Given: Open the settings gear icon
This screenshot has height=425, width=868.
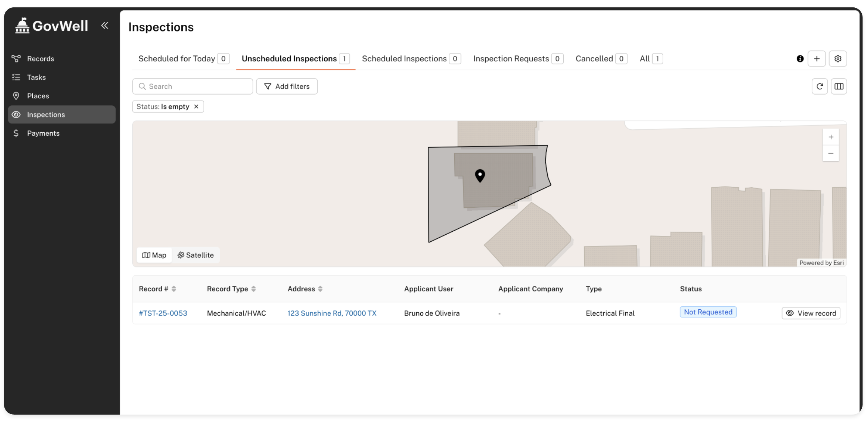Looking at the screenshot, I should coord(837,59).
